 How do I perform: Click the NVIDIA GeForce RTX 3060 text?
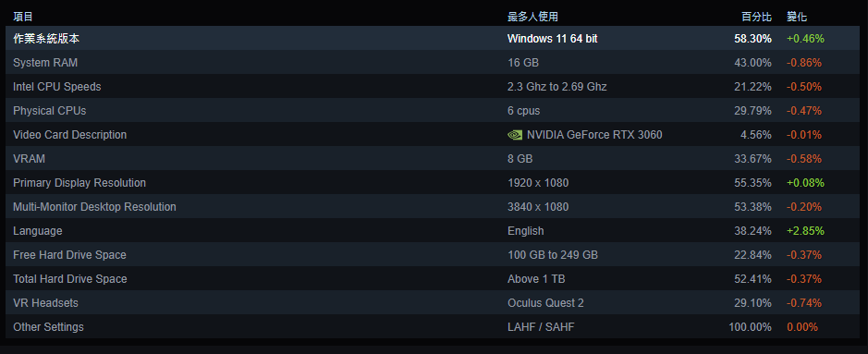pyautogui.click(x=594, y=135)
